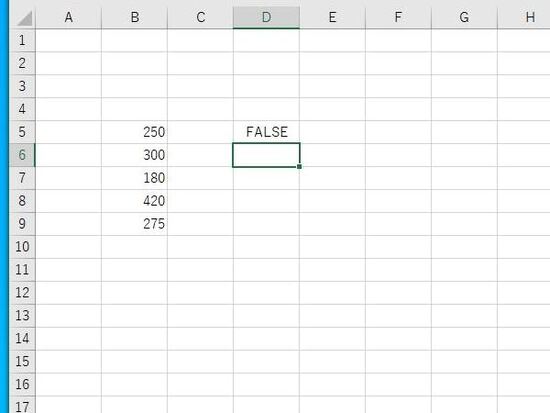The width and height of the screenshot is (550, 413).
Task: Click row 16 header
Action: pyautogui.click(x=22, y=384)
